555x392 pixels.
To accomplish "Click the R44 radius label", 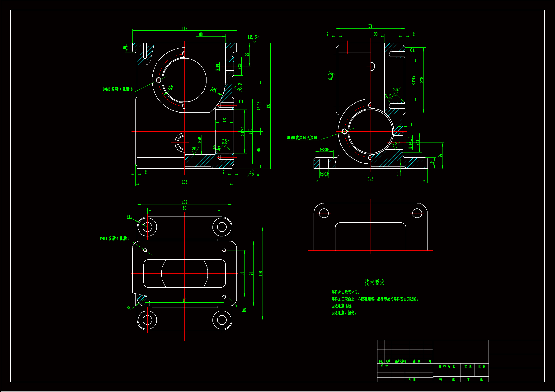I will (x=214, y=90).
